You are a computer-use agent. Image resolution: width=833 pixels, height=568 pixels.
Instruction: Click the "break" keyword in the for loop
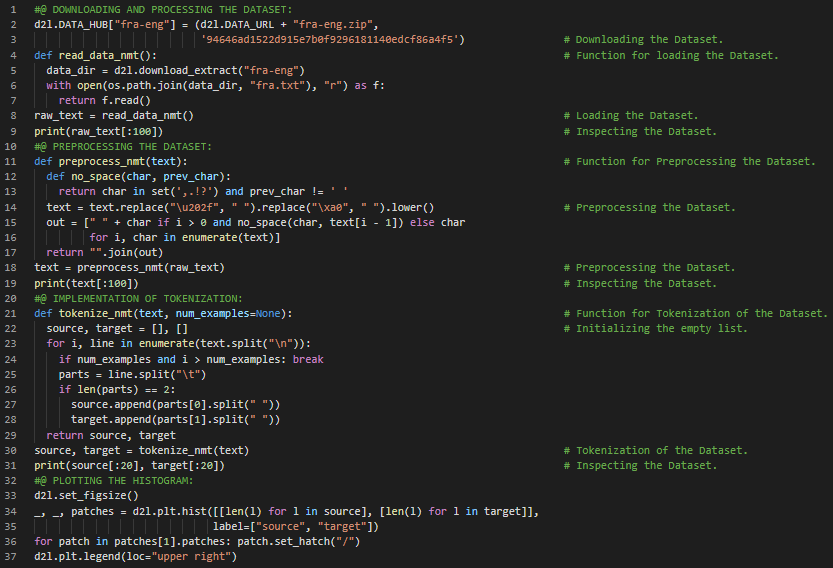click(308, 359)
